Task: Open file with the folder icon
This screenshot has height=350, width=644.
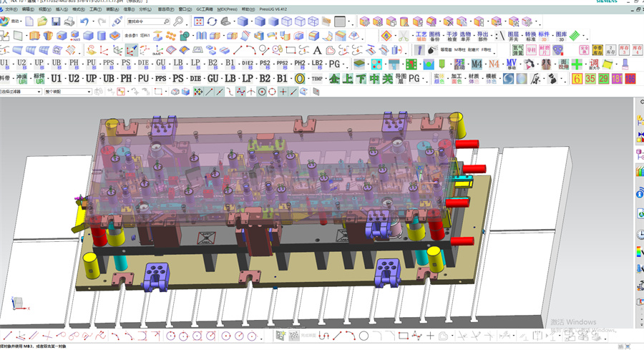Action: (x=43, y=21)
